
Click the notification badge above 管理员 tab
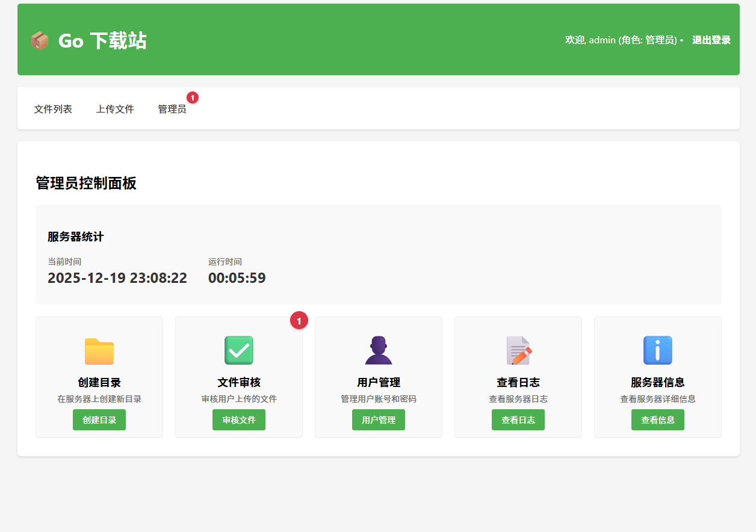click(192, 96)
